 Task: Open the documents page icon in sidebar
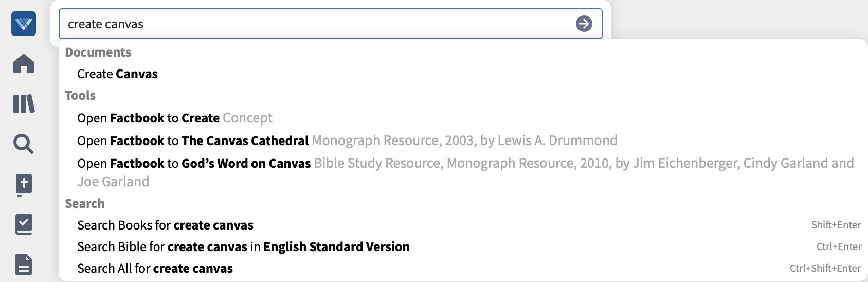point(24,265)
